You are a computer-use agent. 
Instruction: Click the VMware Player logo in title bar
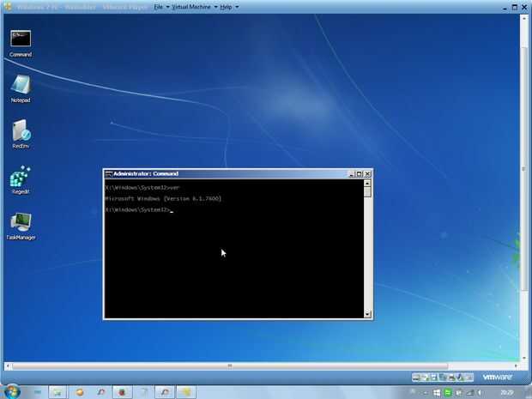point(8,6)
